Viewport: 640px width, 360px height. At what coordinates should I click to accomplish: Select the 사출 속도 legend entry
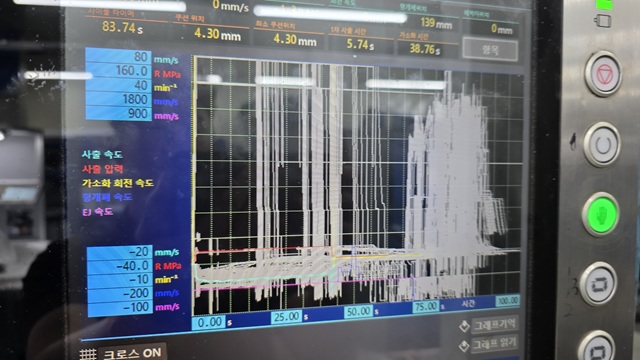pyautogui.click(x=102, y=155)
